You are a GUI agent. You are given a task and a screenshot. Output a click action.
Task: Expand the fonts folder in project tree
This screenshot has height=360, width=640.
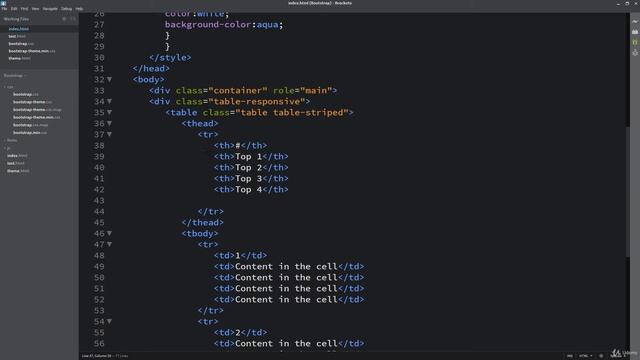tap(11, 140)
